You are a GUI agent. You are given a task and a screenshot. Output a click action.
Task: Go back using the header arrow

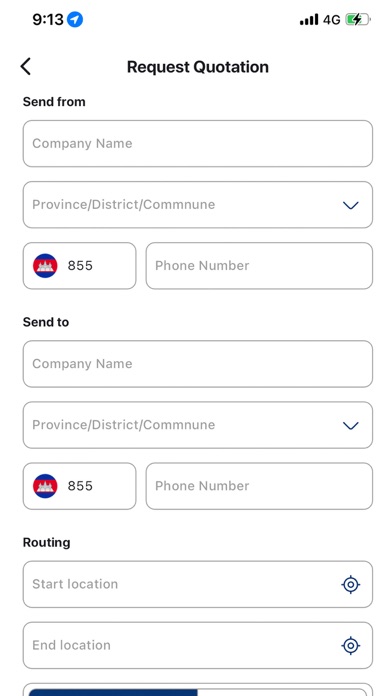coord(26,67)
